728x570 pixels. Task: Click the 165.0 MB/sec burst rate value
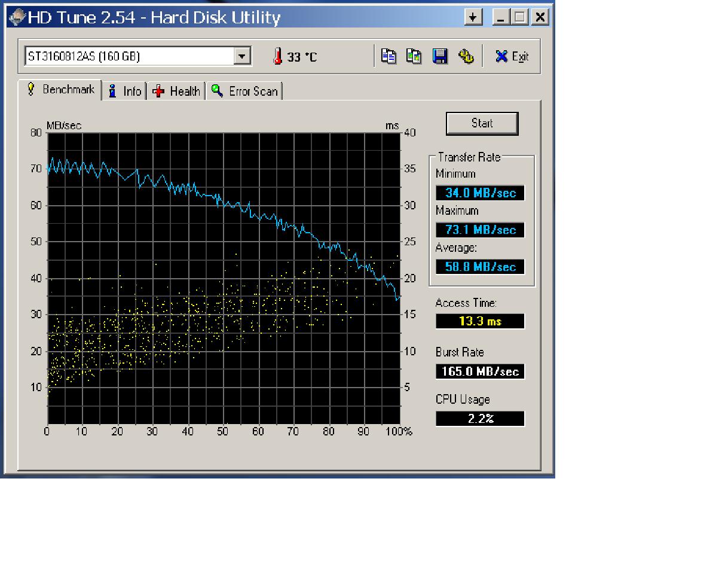(x=480, y=371)
